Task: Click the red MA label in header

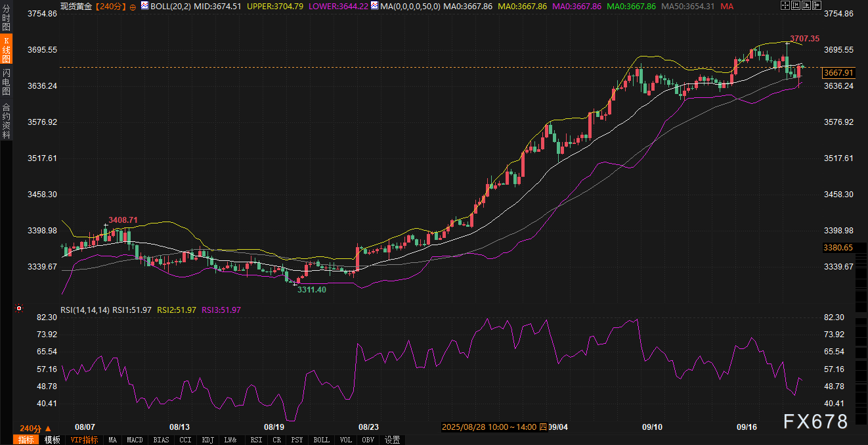Action: point(727,6)
